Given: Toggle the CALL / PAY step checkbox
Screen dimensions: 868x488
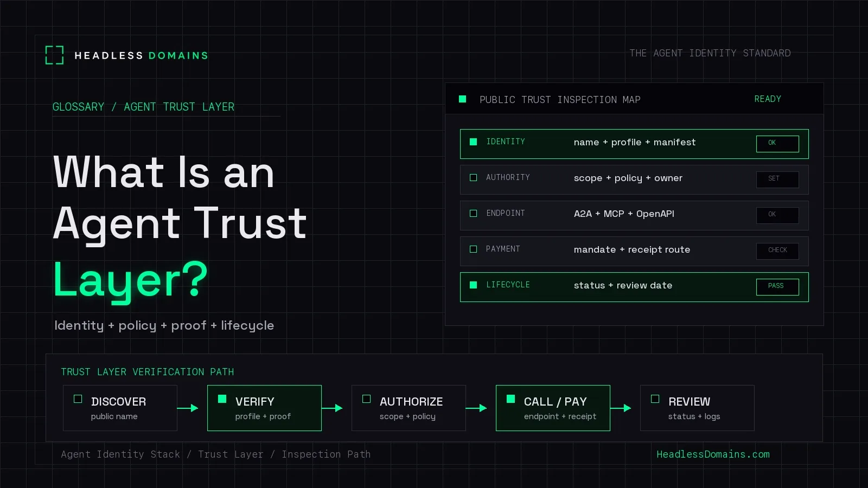Looking at the screenshot, I should point(511,399).
